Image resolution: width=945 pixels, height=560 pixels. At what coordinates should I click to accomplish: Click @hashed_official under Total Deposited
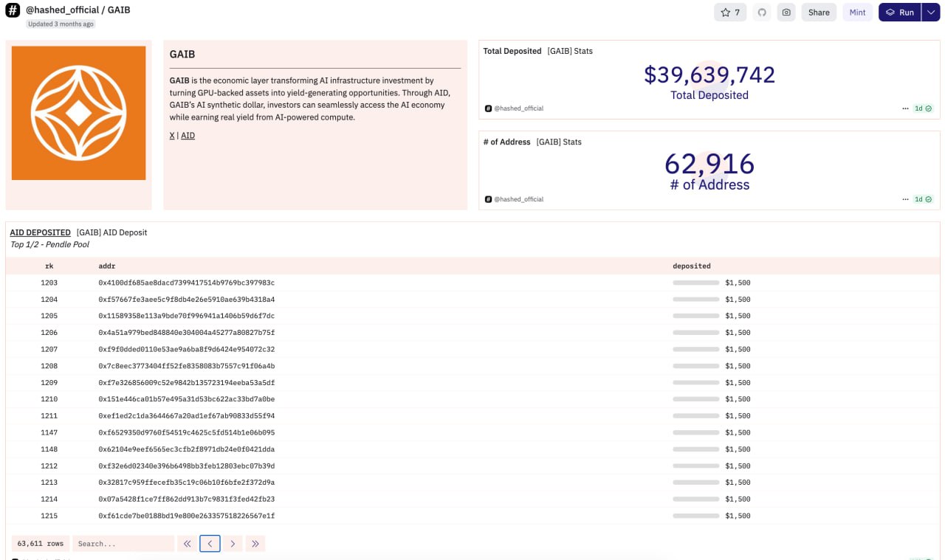(518, 108)
